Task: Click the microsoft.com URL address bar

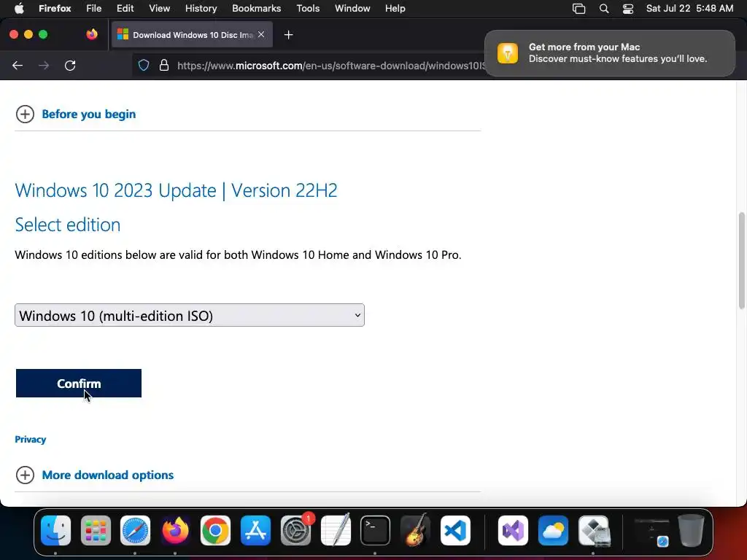Action: tap(330, 66)
